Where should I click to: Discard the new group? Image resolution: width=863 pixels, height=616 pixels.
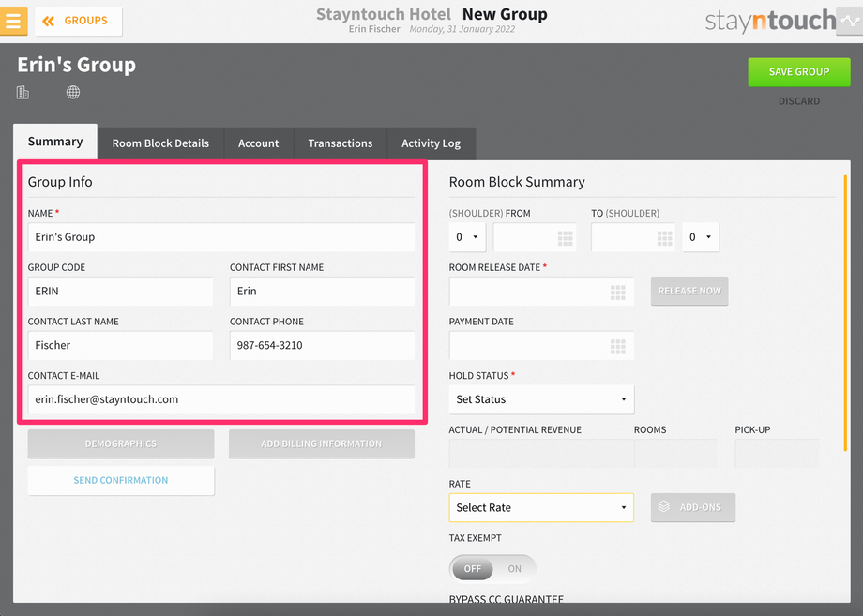coord(798,101)
